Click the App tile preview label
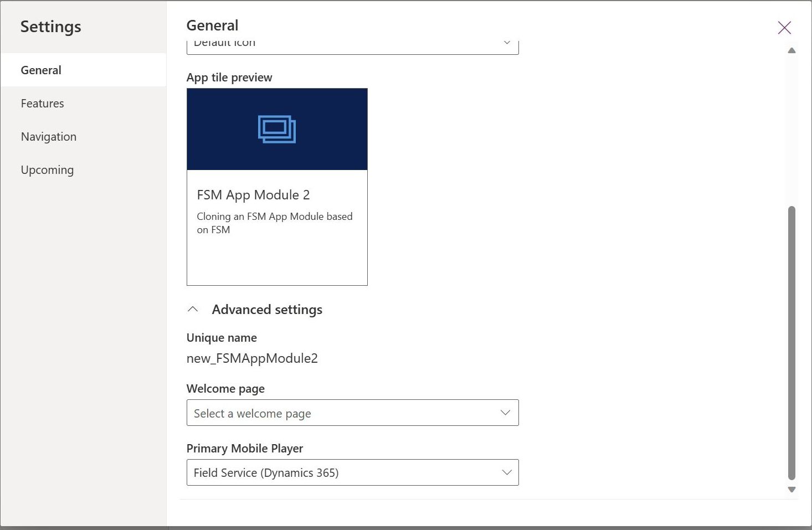The height and width of the screenshot is (530, 812). 229,78
